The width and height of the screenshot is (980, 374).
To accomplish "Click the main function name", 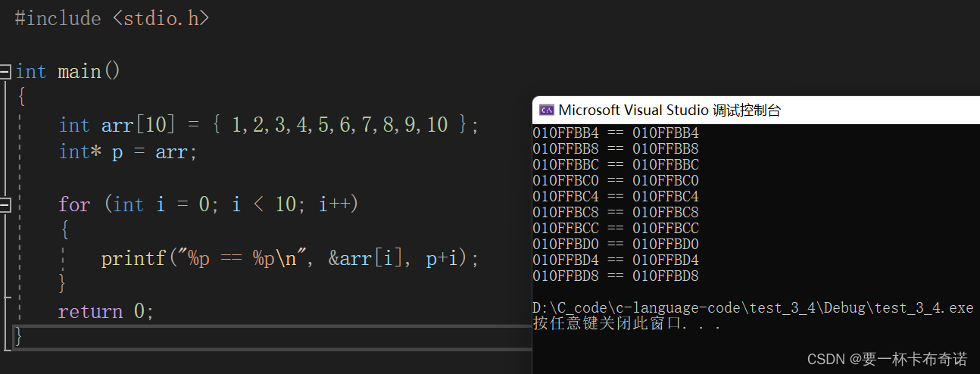I will click(x=80, y=72).
